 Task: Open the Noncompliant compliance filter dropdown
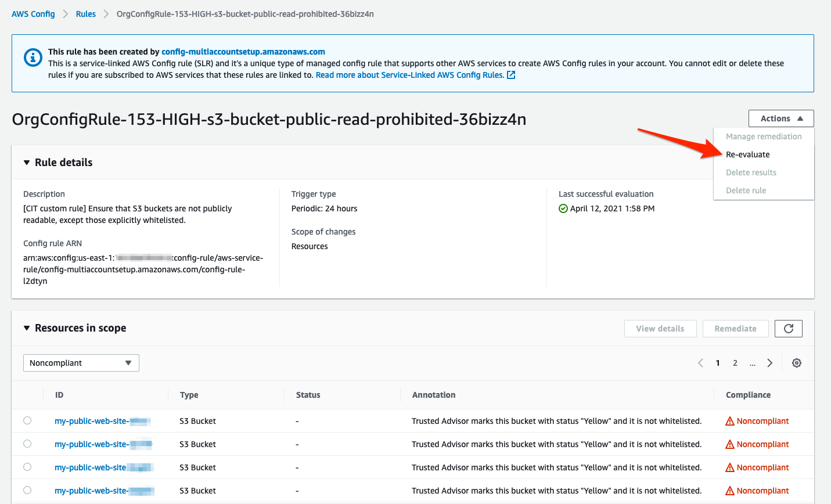[x=81, y=363]
